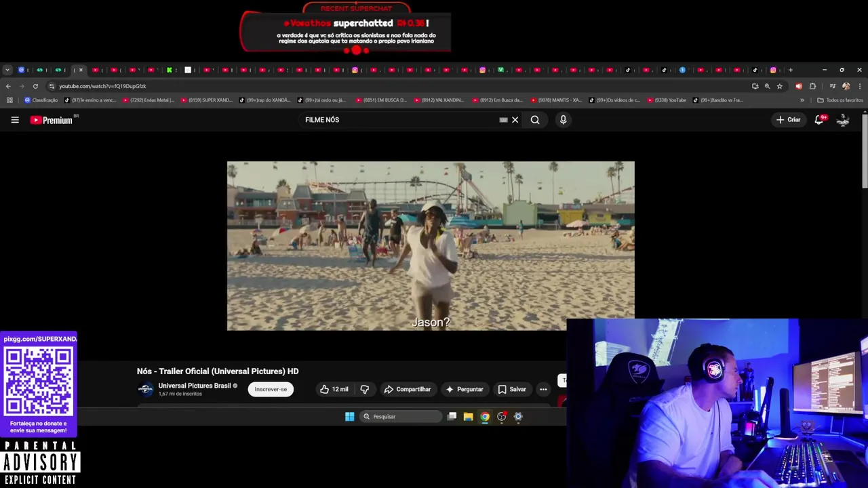Go forward with the browser forward arrow
868x488 pixels.
(22, 86)
